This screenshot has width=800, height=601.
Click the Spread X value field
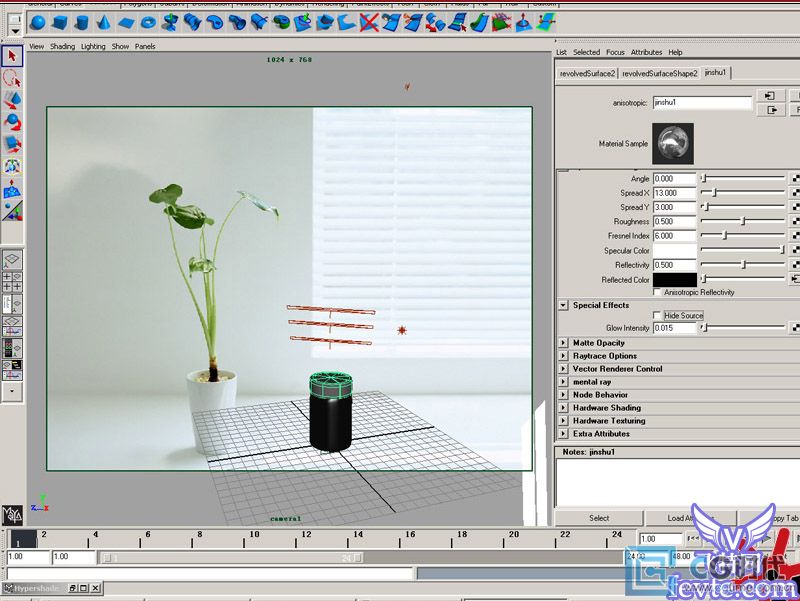coord(674,193)
